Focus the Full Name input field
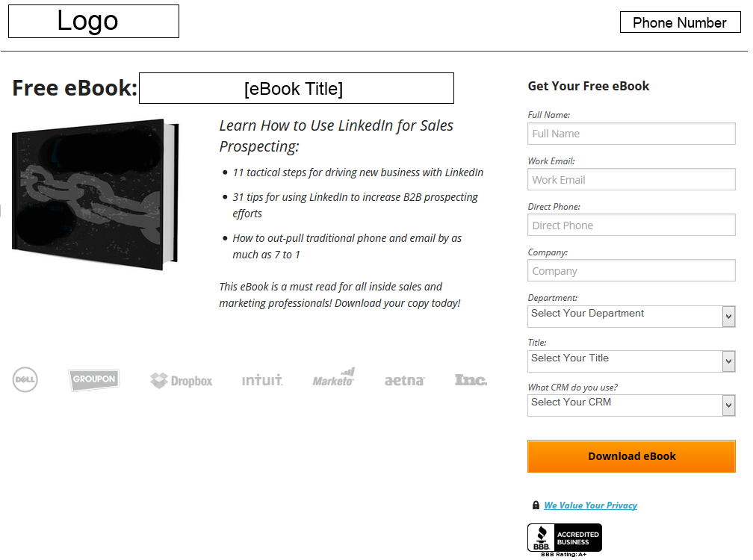Viewport: 753px width, 560px height. tap(631, 134)
